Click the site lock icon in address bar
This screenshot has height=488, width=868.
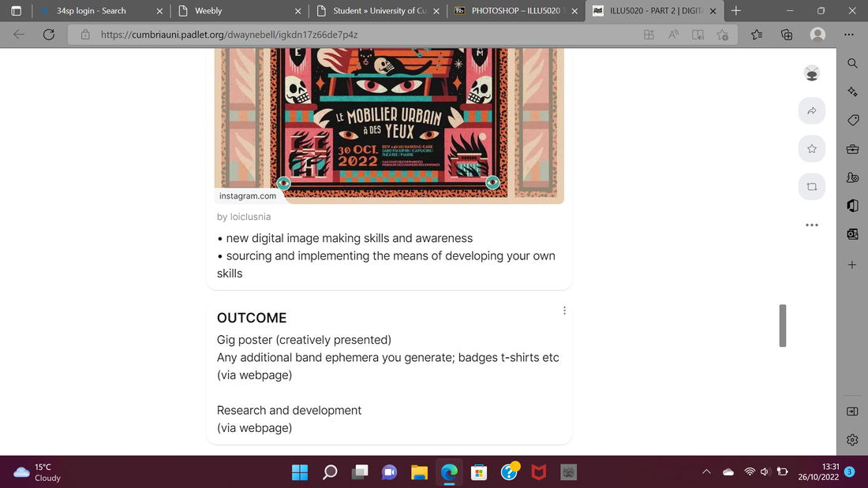pos(85,35)
